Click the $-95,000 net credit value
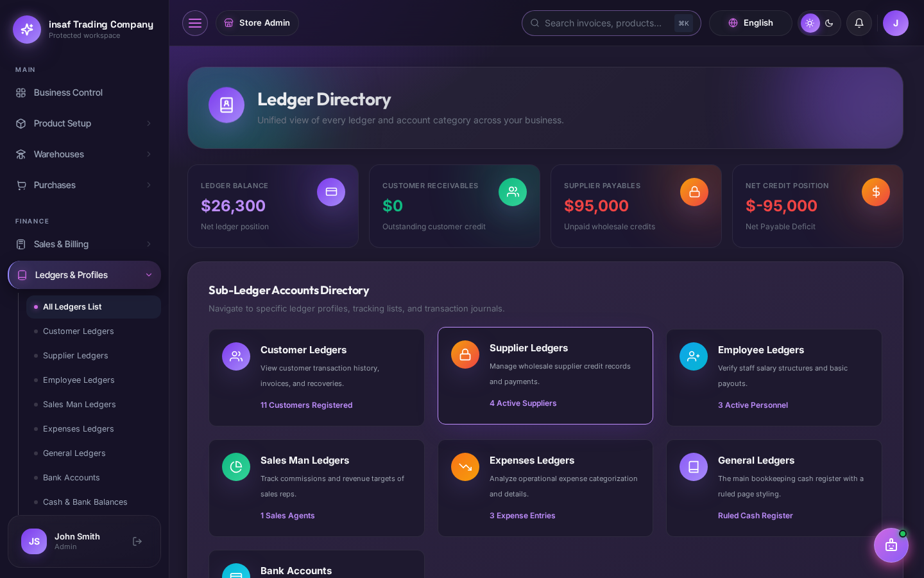The width and height of the screenshot is (924, 578). click(782, 206)
